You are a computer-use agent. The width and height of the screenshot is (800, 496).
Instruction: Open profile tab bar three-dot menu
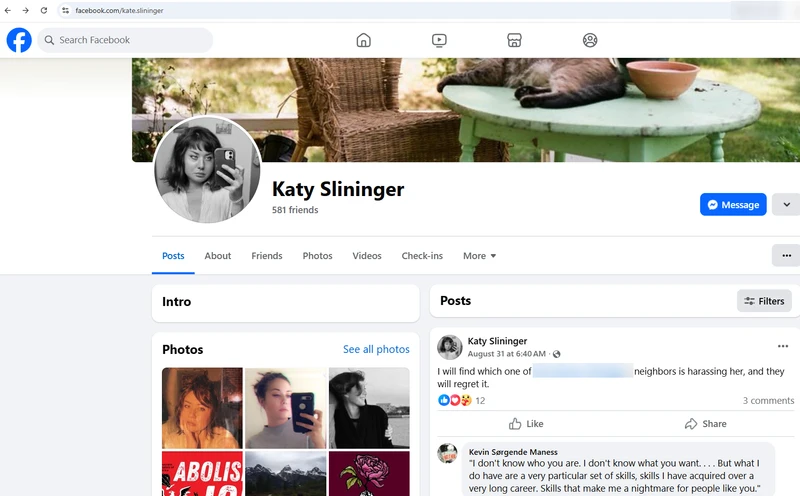pos(786,255)
